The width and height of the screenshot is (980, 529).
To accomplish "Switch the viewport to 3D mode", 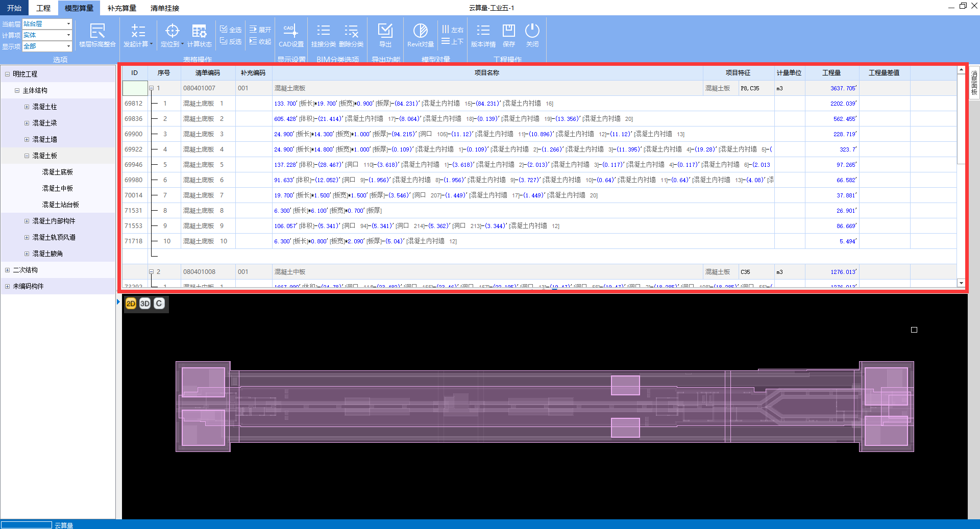I will click(x=145, y=304).
